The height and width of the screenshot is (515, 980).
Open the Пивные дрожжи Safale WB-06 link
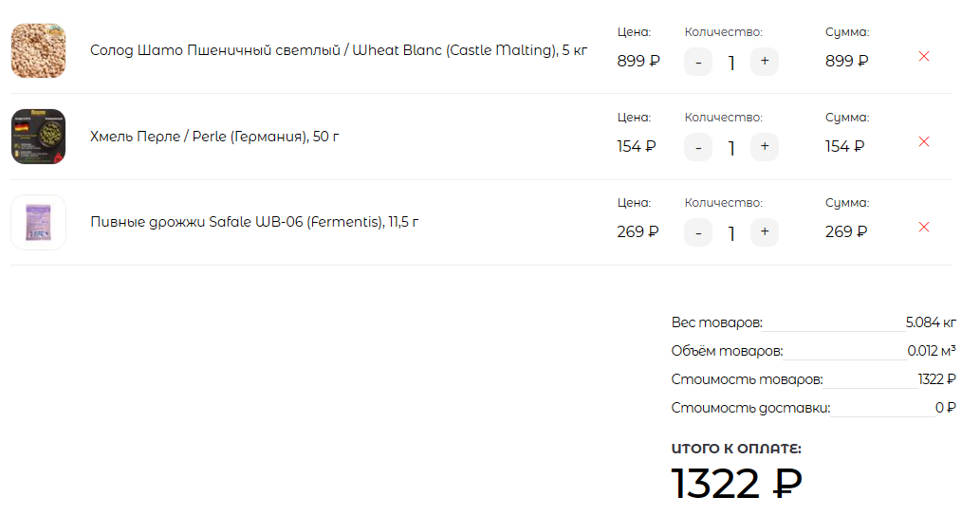[254, 222]
